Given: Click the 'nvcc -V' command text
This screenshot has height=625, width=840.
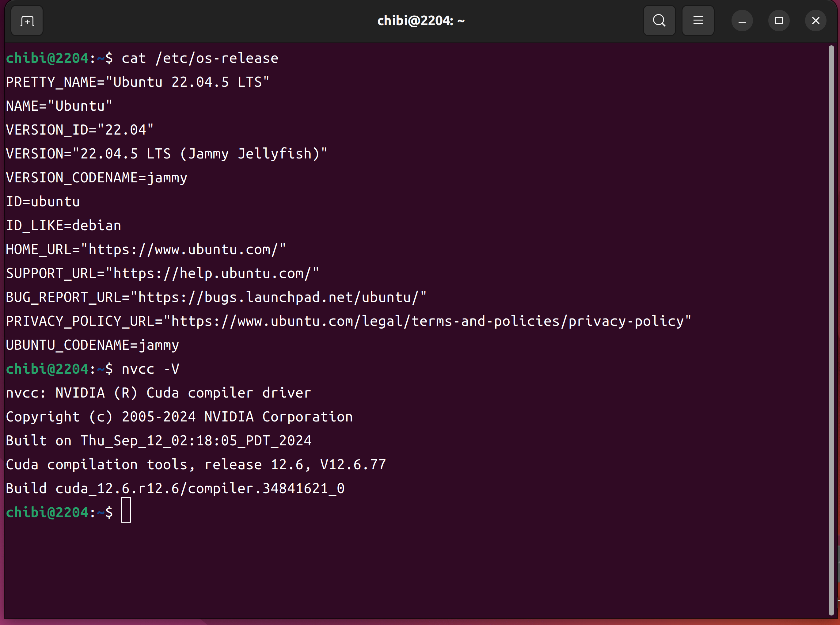Looking at the screenshot, I should click(150, 369).
